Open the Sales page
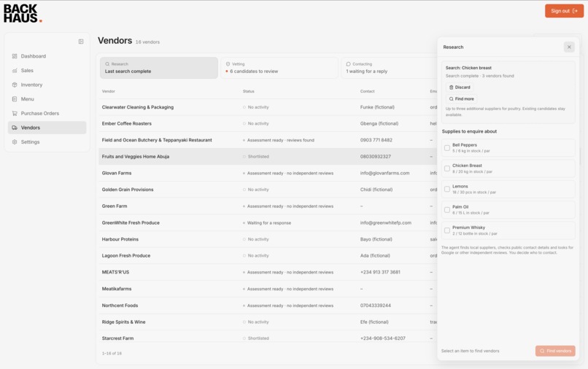 click(x=47, y=71)
